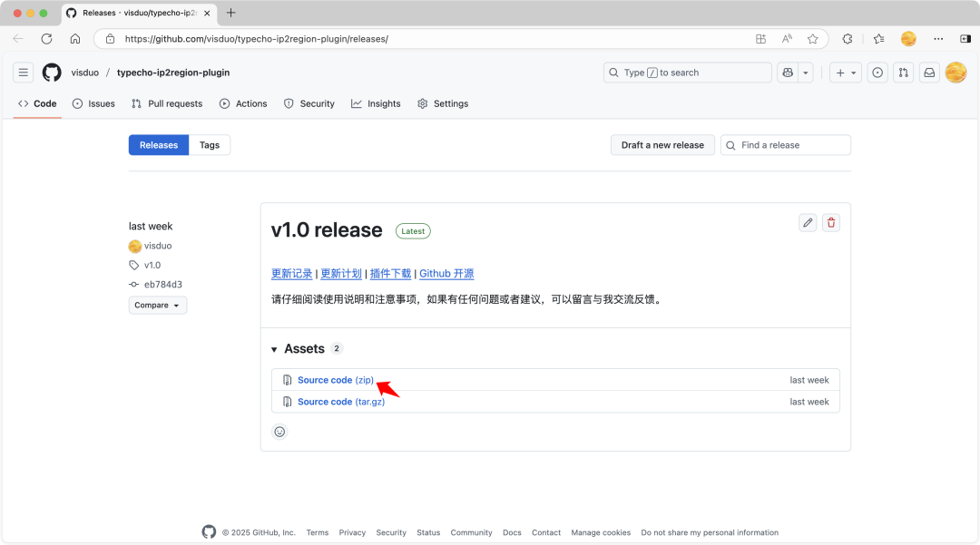Open the user profile avatar menu

point(955,73)
